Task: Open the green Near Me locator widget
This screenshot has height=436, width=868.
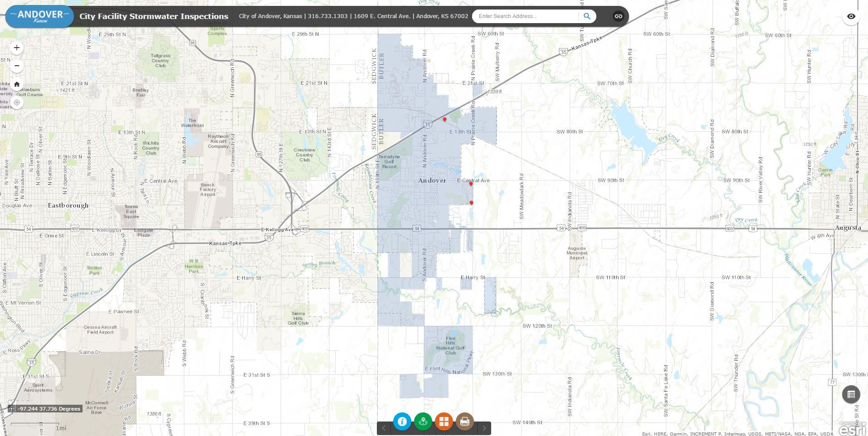Action: pos(423,421)
